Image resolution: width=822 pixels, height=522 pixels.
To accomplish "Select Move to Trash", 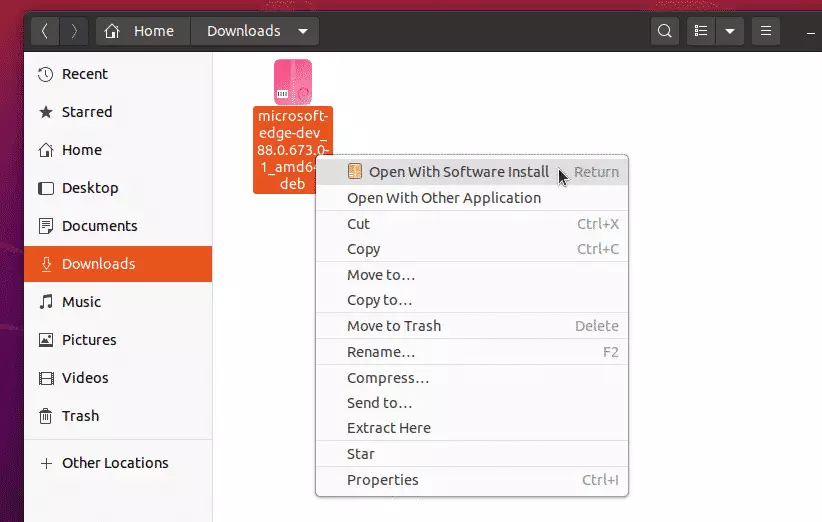I will click(x=472, y=326).
